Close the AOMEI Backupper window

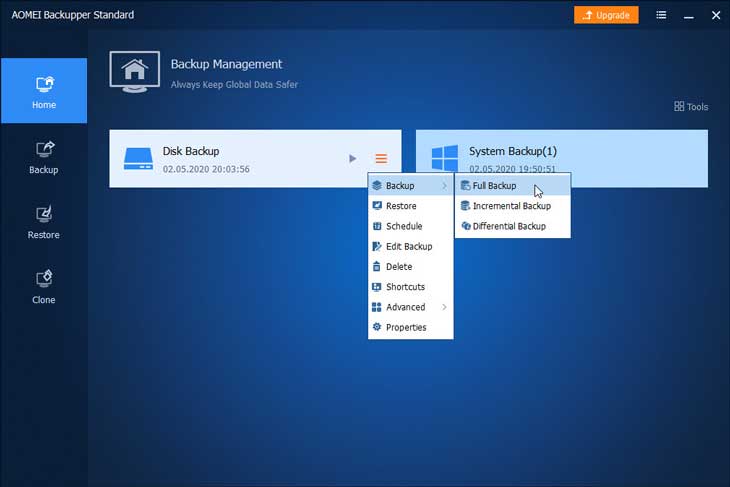tap(716, 15)
